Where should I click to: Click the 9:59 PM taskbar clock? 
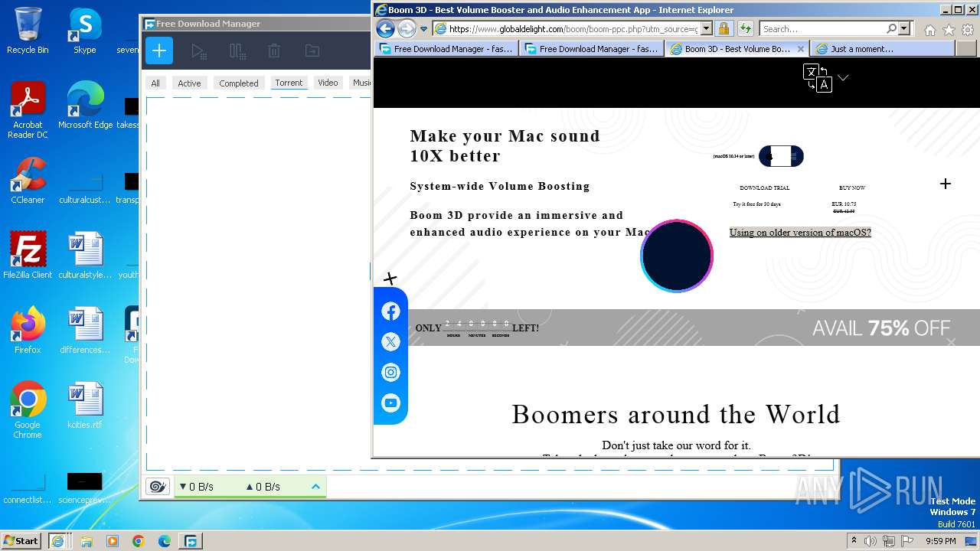click(x=940, y=541)
